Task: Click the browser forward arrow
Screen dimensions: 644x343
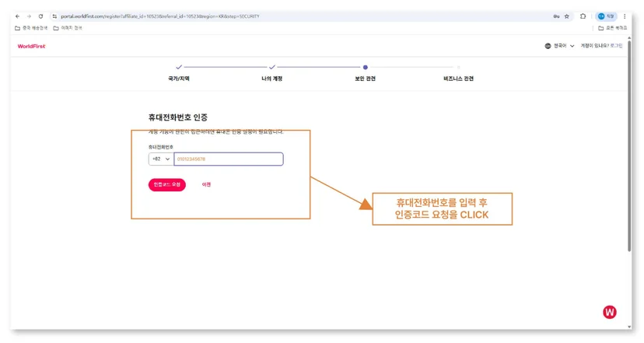Action: coord(29,16)
